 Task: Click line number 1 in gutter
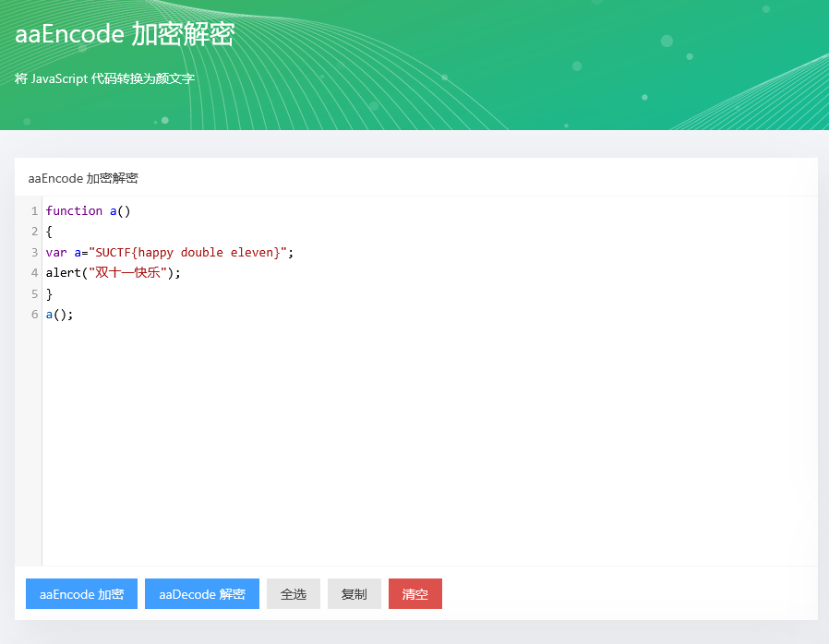point(34,211)
